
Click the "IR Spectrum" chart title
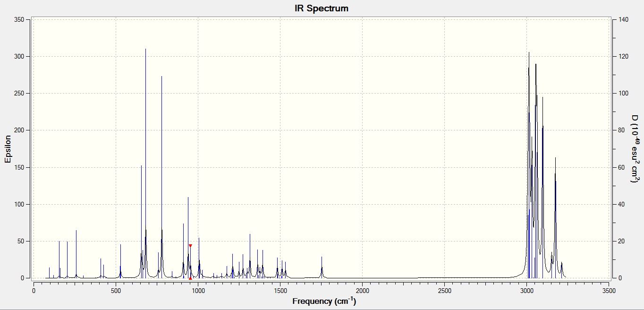point(322,9)
